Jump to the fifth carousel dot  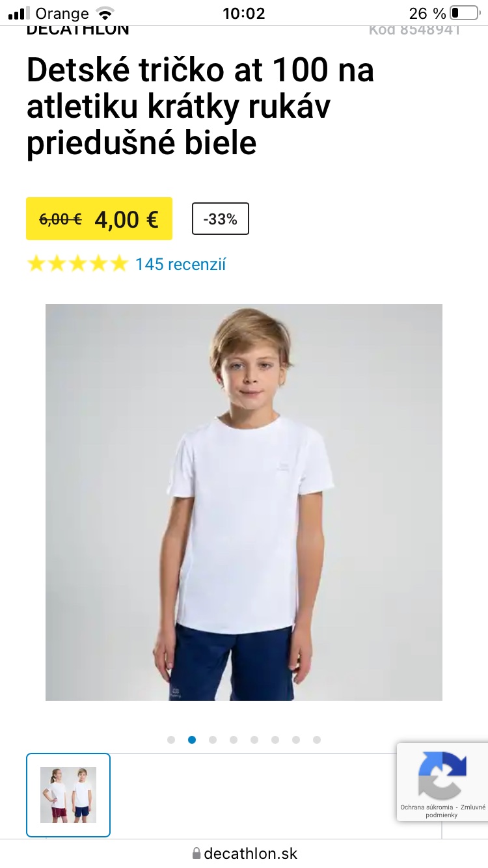(x=254, y=740)
